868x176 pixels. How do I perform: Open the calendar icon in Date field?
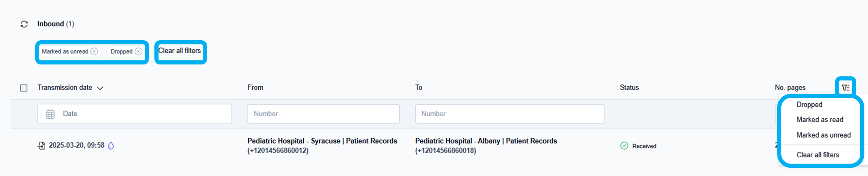50,114
